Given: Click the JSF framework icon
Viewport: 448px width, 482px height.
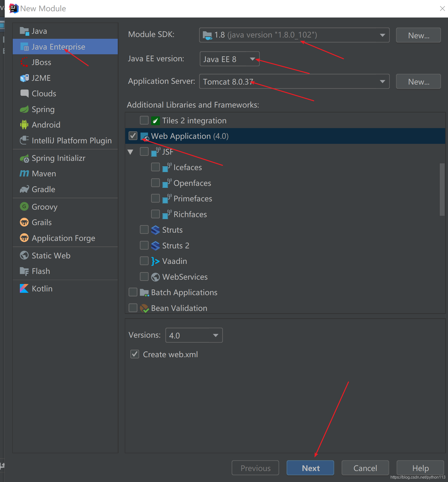Looking at the screenshot, I should coord(155,152).
